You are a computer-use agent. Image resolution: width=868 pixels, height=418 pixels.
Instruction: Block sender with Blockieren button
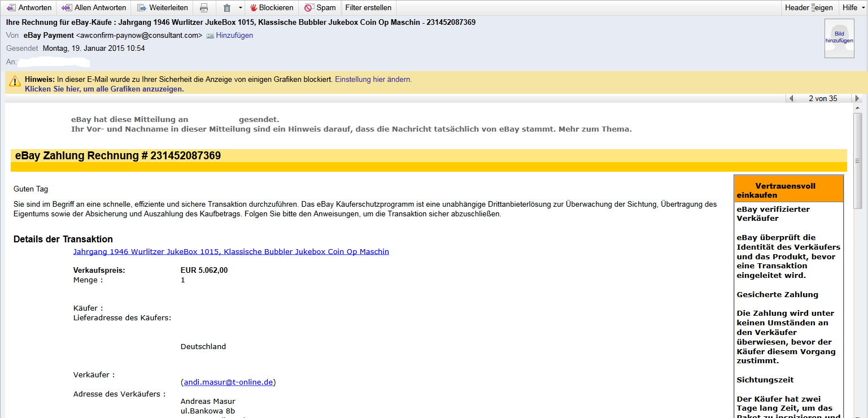272,8
